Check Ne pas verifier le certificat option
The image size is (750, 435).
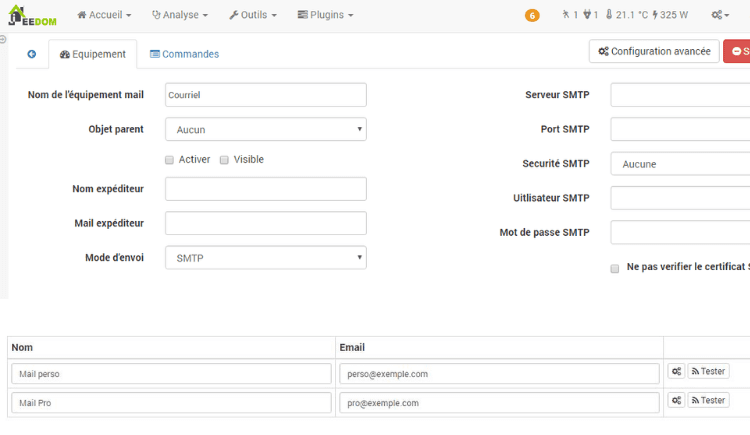[x=615, y=268]
